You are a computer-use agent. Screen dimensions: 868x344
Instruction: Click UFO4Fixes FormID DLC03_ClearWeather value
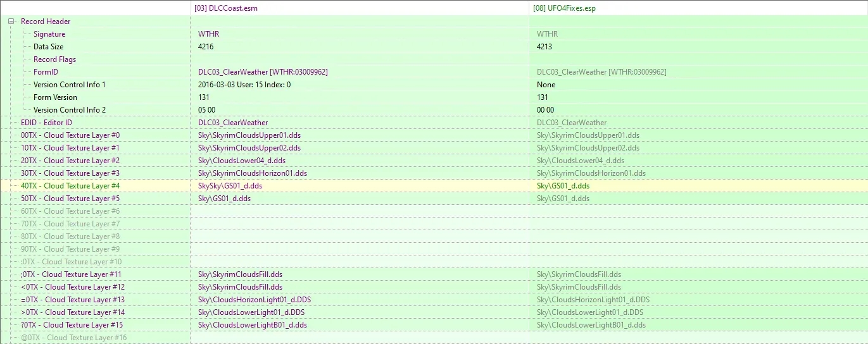tap(601, 72)
